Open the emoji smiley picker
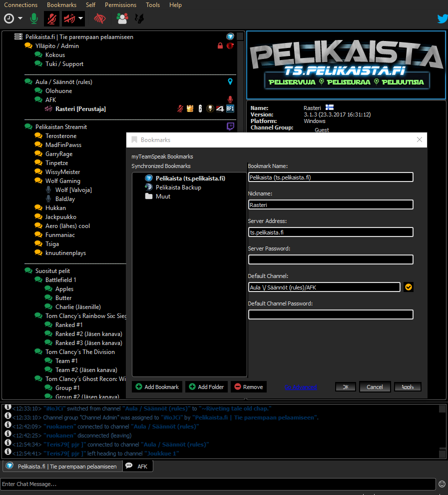The height and width of the screenshot is (495, 448). 442,484
